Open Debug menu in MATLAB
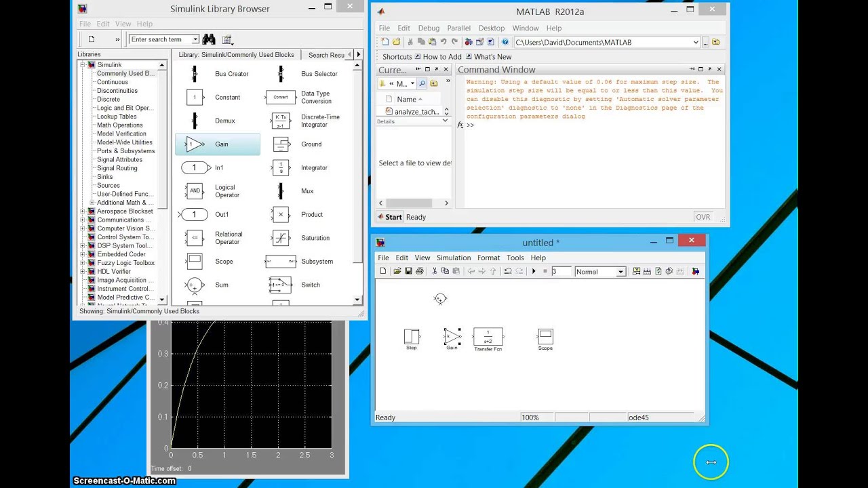This screenshot has width=868, height=488. pyautogui.click(x=429, y=28)
